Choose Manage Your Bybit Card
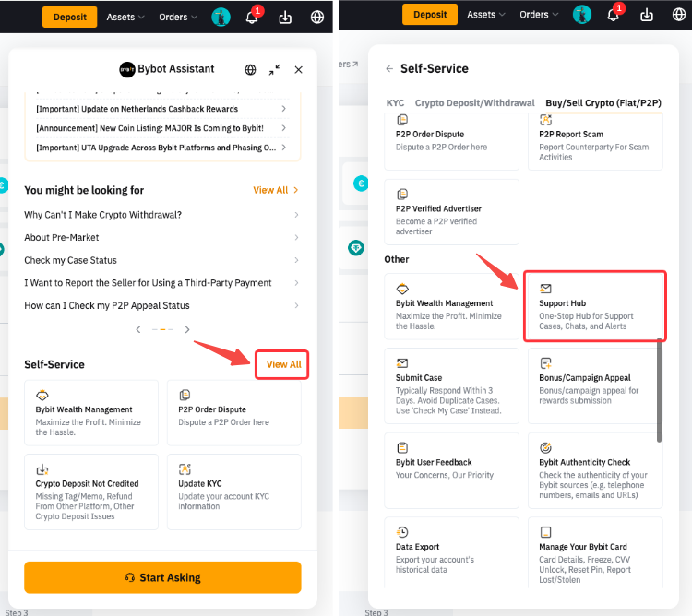 [x=595, y=551]
